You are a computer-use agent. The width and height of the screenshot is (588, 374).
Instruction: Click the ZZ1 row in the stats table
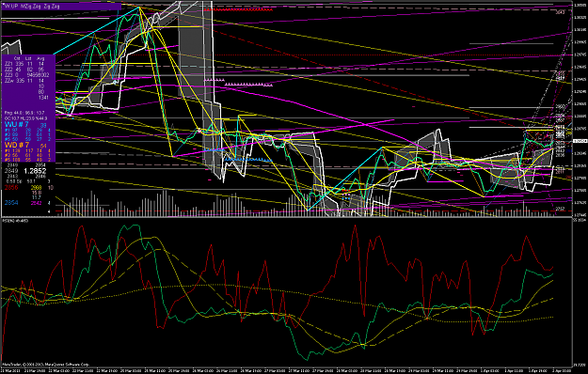point(24,64)
